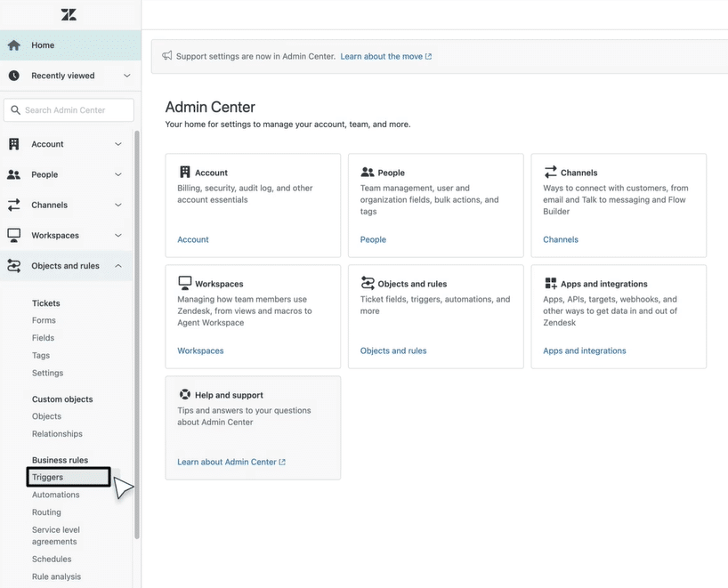728x588 pixels.
Task: Click the Account link in Account card
Action: [193, 239]
